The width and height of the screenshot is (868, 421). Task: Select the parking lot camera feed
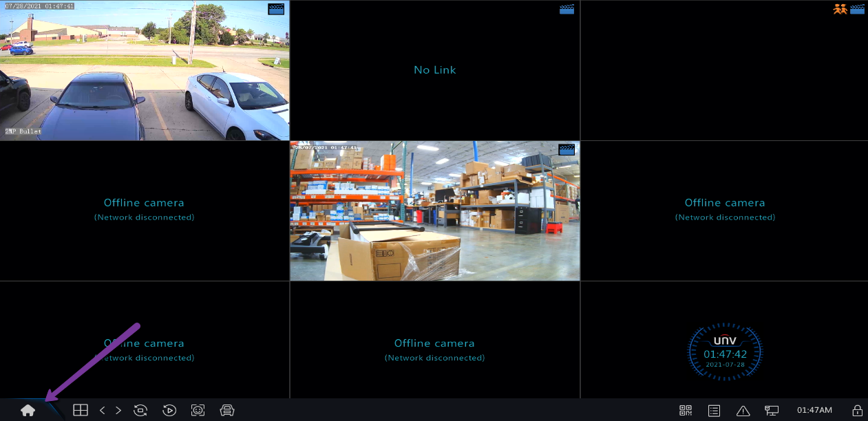point(145,76)
